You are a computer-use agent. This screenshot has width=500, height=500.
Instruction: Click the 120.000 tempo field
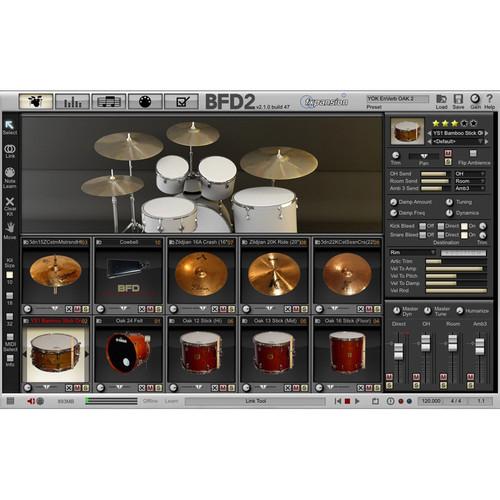(431, 401)
